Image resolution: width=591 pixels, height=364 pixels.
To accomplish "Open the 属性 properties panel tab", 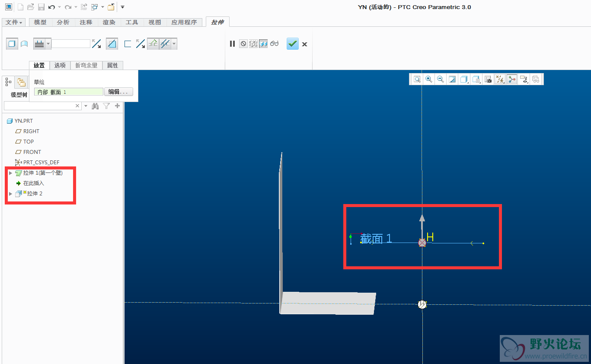I will 112,65.
